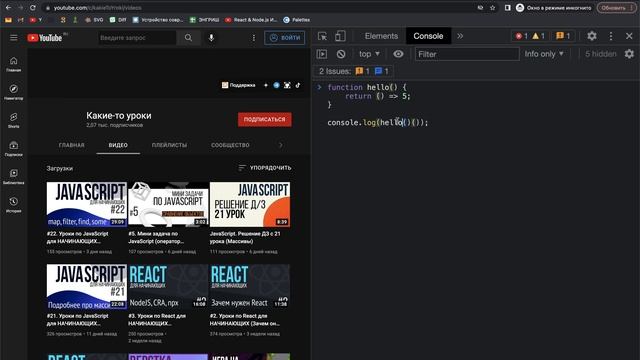Click the Sign in button

click(x=284, y=38)
